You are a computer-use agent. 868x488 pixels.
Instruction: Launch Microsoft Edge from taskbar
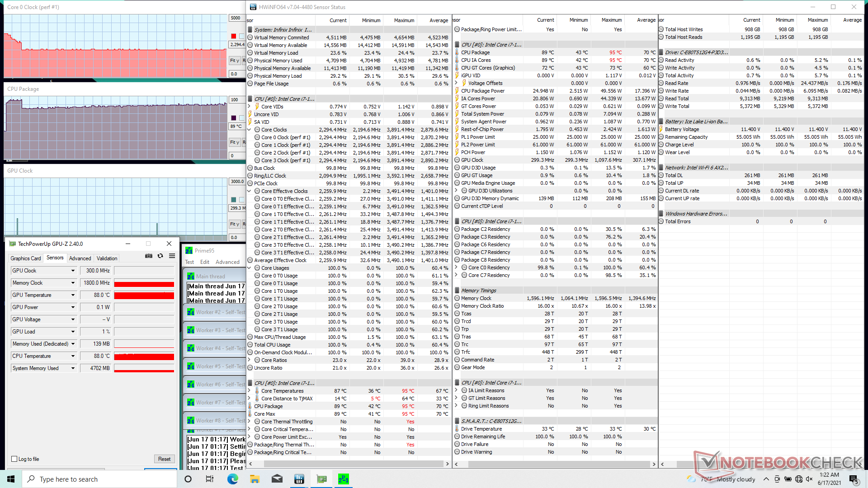(232, 479)
